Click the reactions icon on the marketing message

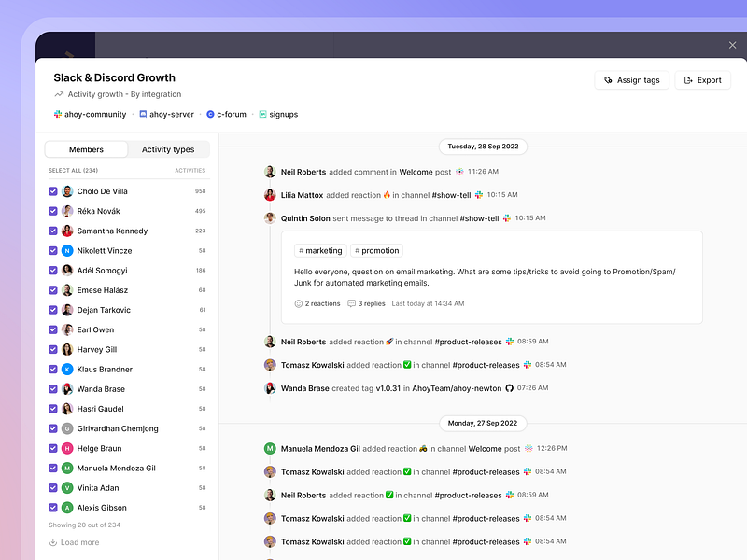[x=300, y=303]
